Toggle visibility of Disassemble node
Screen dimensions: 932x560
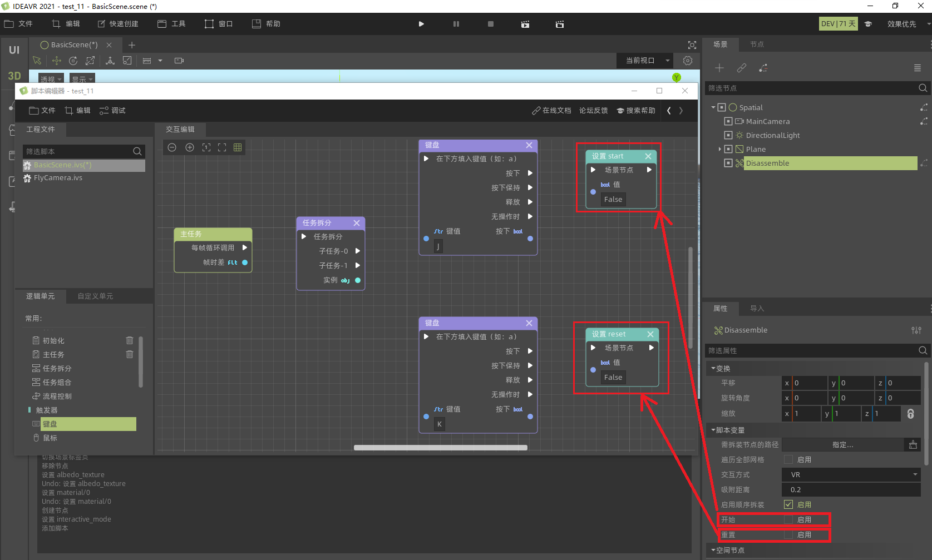click(728, 163)
